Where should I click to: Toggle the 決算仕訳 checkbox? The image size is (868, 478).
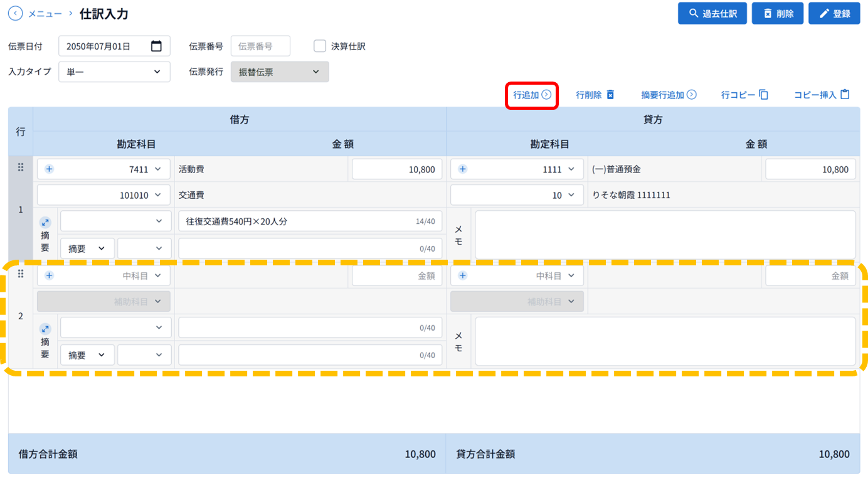(x=320, y=46)
